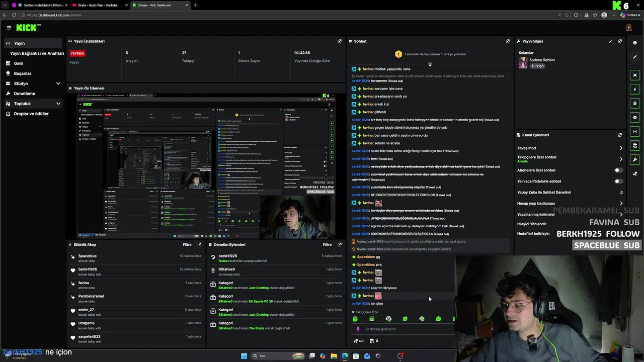Image resolution: width=644 pixels, height=362 pixels.
Task: Open İzleyici Yönlendir setting
Action: [x=531, y=224]
